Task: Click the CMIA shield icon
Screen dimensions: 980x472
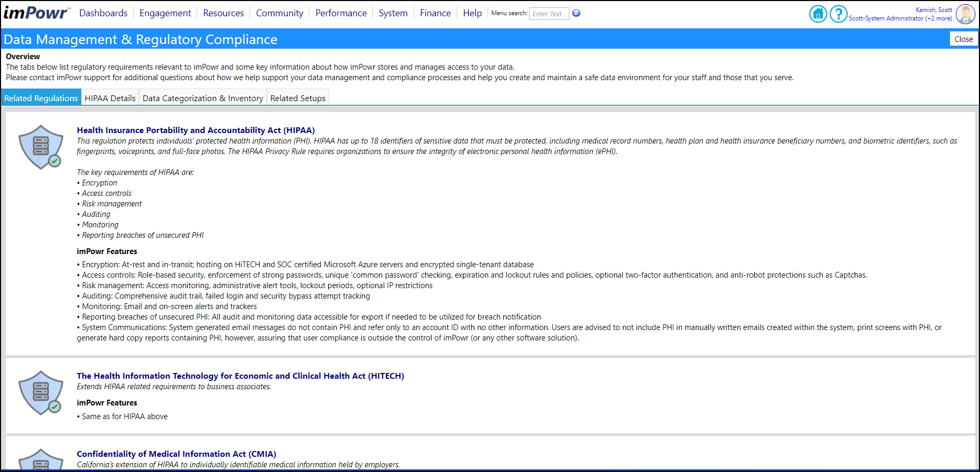Action: pyautogui.click(x=41, y=459)
